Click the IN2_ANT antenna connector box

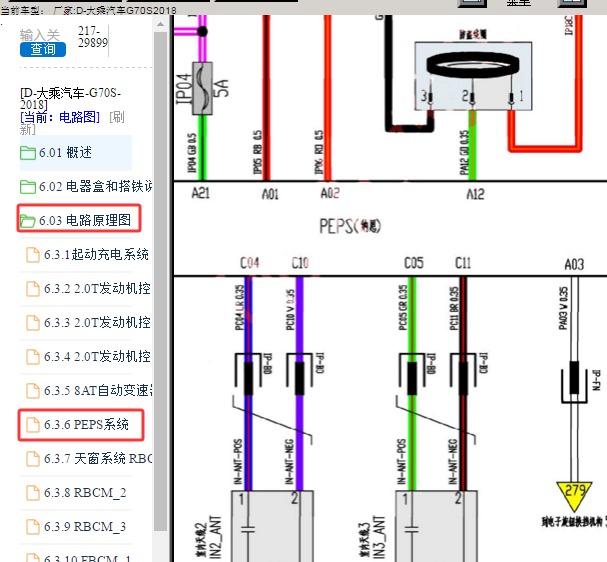(x=273, y=526)
